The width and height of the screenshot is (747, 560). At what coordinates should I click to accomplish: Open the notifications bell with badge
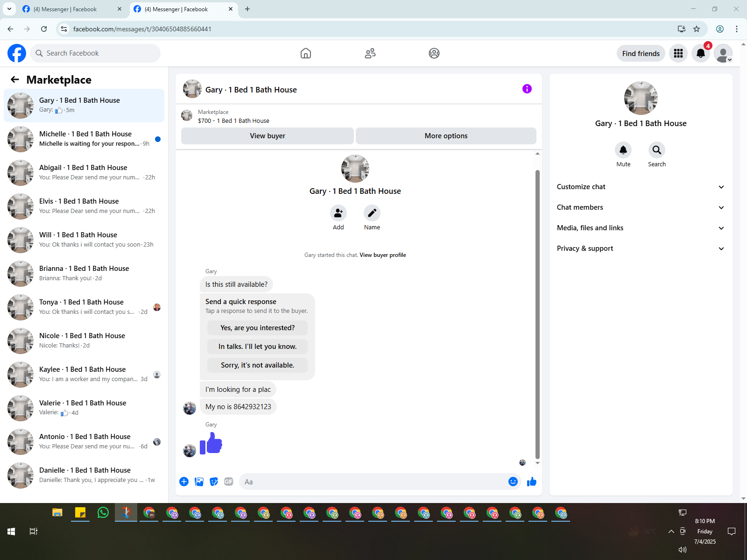click(701, 53)
